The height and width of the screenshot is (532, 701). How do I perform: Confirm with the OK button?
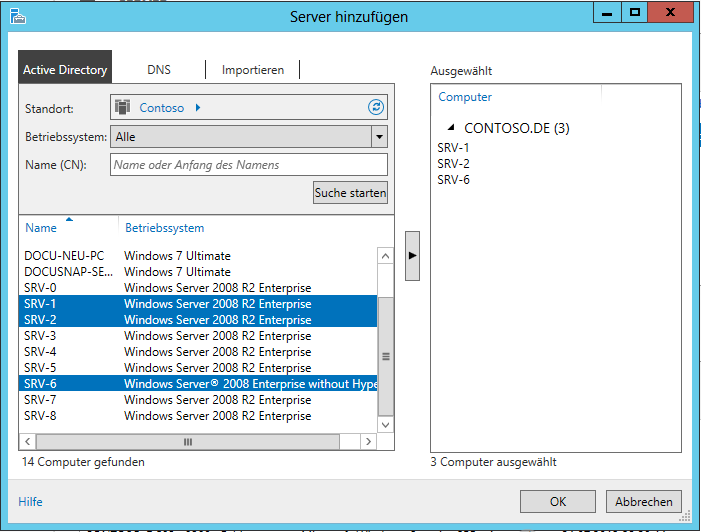558,501
